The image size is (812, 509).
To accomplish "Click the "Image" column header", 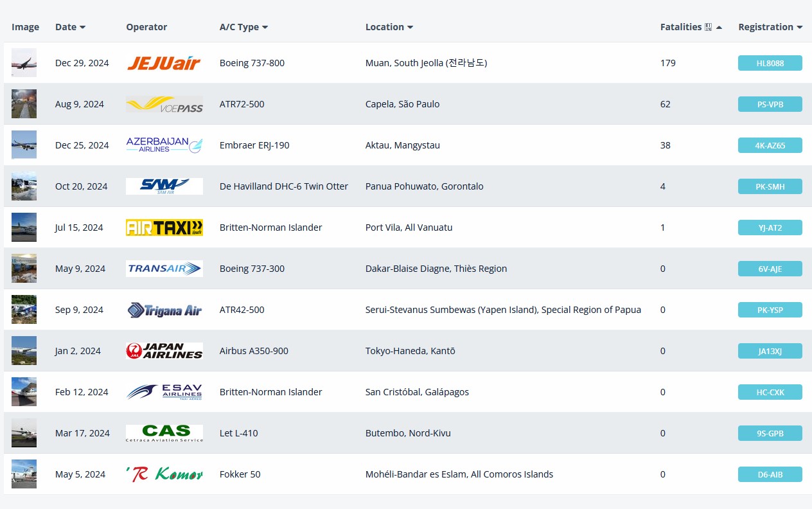I will tap(25, 27).
